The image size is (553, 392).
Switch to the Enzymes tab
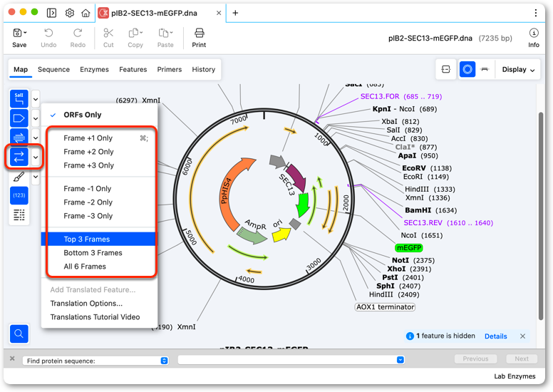94,70
